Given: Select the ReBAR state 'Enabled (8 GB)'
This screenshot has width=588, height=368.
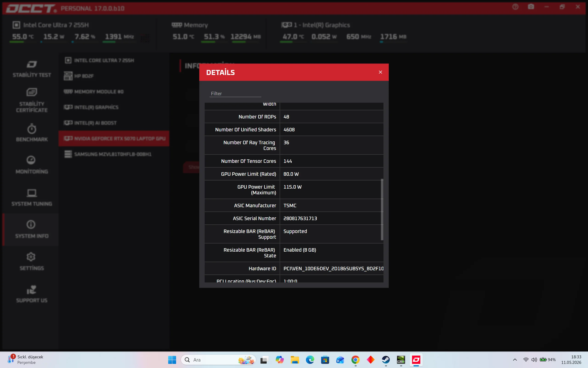Looking at the screenshot, I should (300, 250).
